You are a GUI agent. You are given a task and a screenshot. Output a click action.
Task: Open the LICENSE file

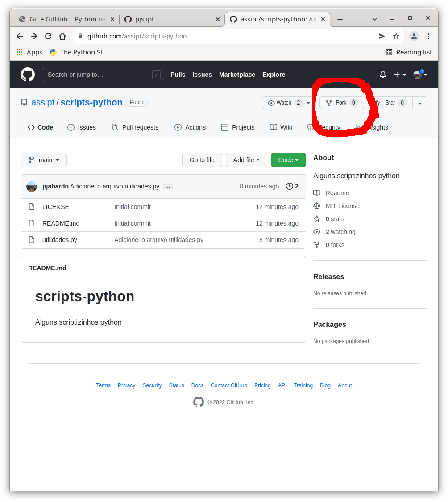pyautogui.click(x=56, y=207)
